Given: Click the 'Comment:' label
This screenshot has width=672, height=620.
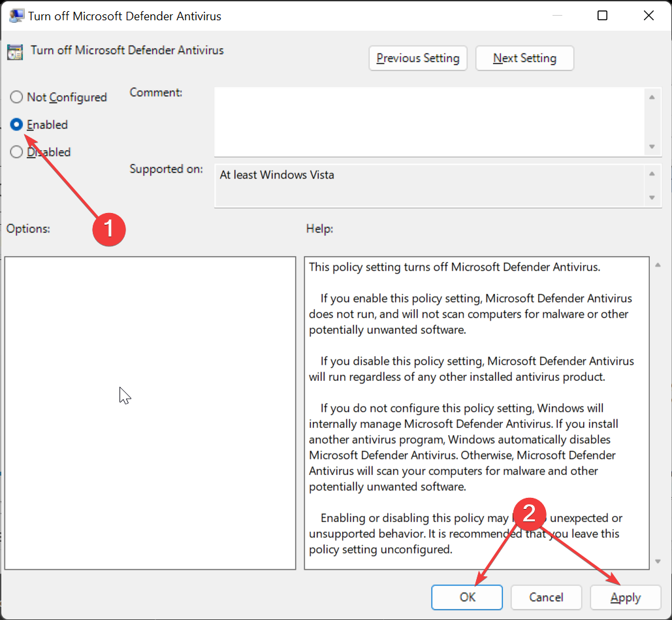Looking at the screenshot, I should 156,92.
